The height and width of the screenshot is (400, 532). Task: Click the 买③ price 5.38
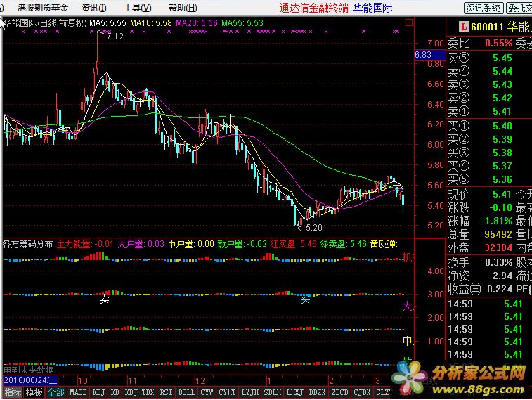click(502, 153)
